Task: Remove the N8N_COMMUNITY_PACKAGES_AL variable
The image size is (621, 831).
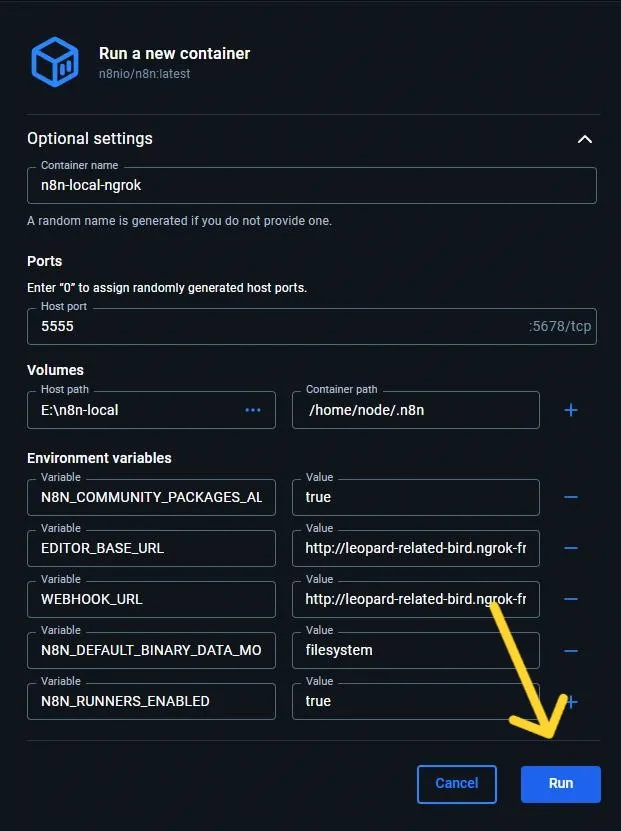Action: tap(571, 497)
